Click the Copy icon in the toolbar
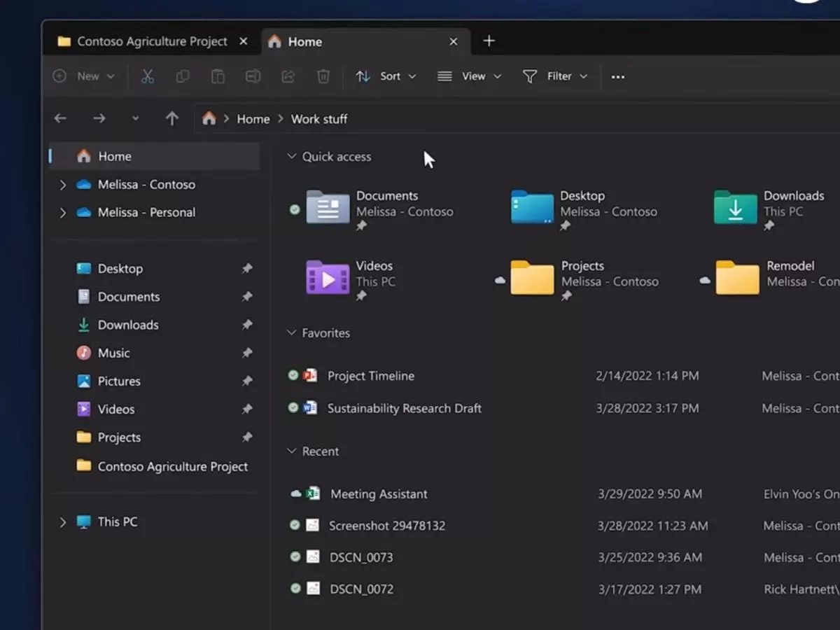Screen dimensions: 840x630 pyautogui.click(x=183, y=76)
